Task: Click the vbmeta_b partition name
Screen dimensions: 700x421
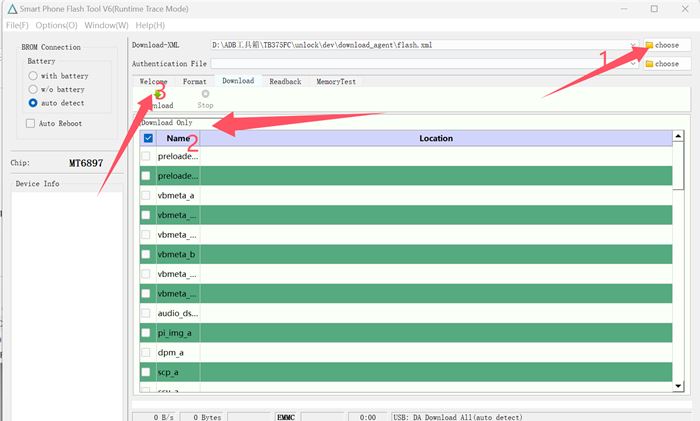Action: [176, 254]
